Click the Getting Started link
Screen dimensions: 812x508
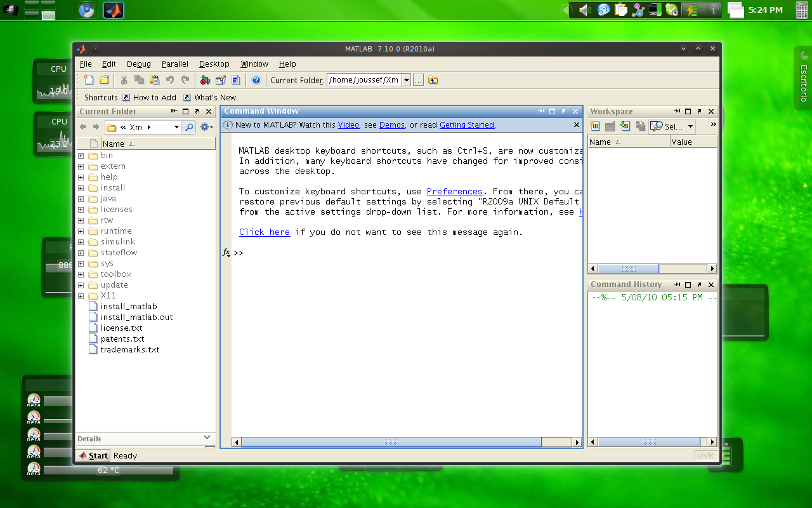click(x=467, y=125)
